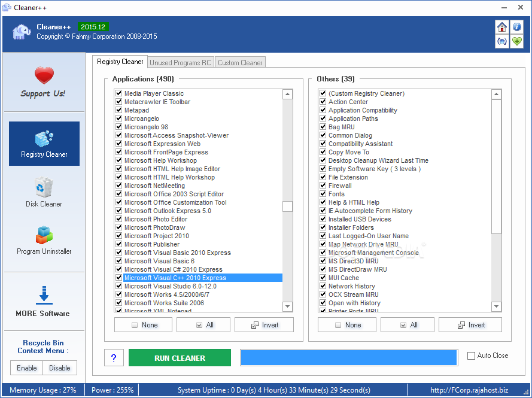Click the elephant logo in the header

pos(22,32)
